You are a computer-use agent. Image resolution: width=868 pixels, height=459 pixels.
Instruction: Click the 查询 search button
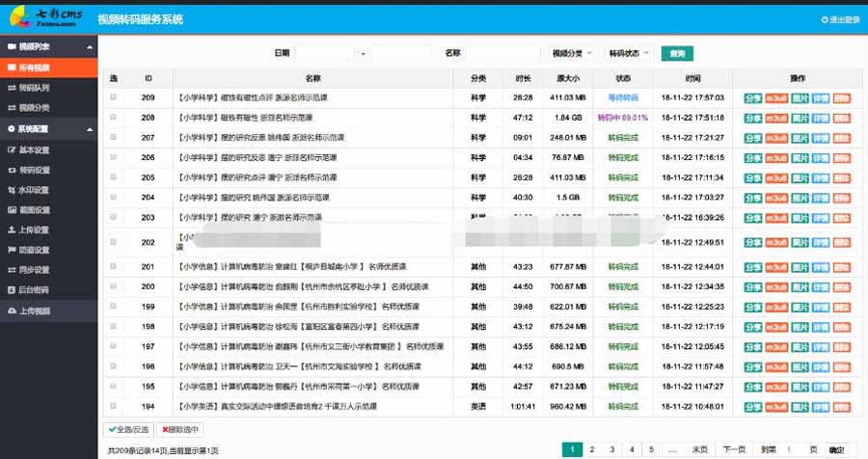(x=677, y=53)
